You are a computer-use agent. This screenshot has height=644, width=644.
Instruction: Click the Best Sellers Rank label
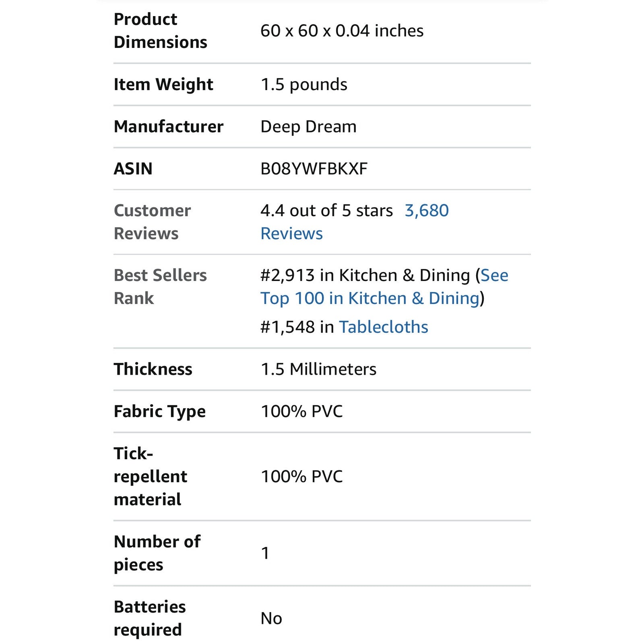160,287
